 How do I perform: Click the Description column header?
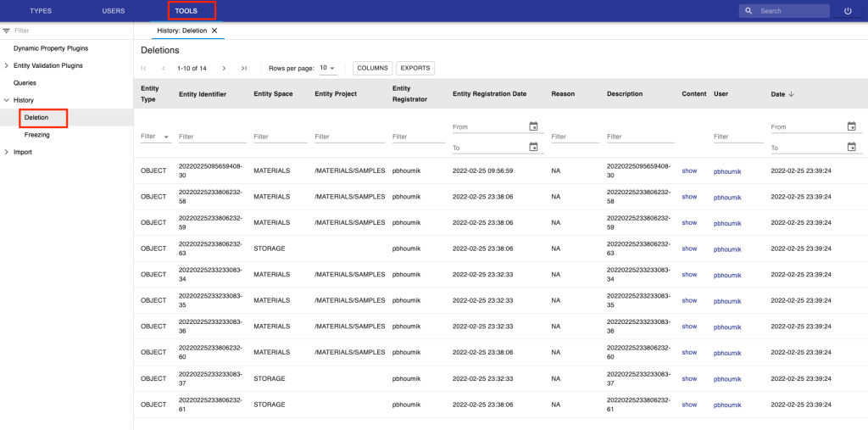625,94
